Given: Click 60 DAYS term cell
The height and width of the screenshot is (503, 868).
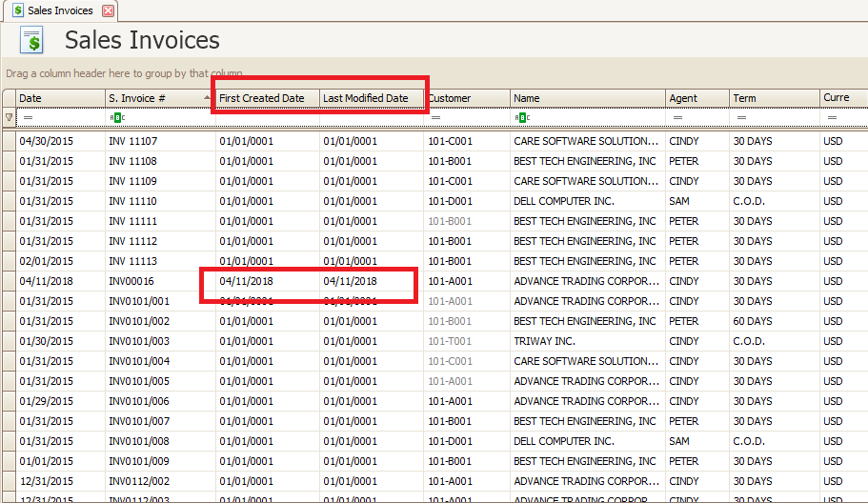Looking at the screenshot, I should [774, 321].
